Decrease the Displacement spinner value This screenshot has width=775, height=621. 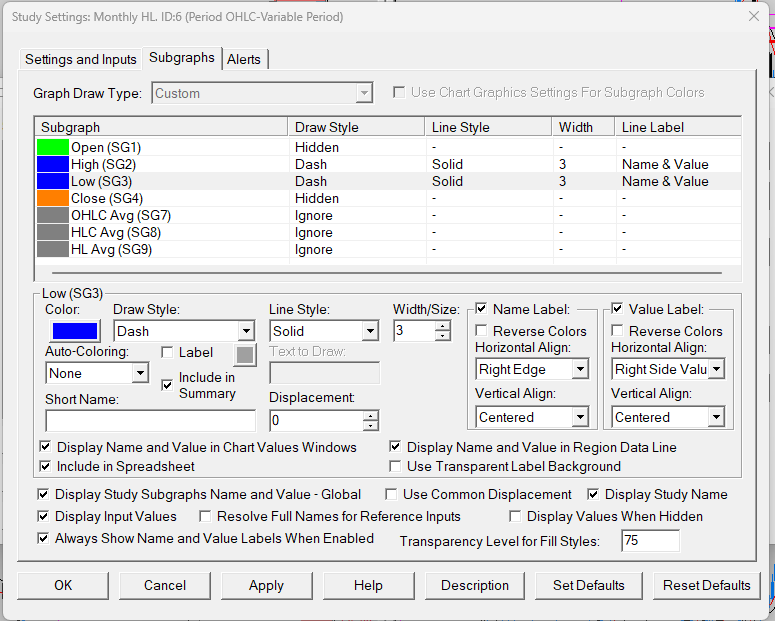(x=371, y=426)
